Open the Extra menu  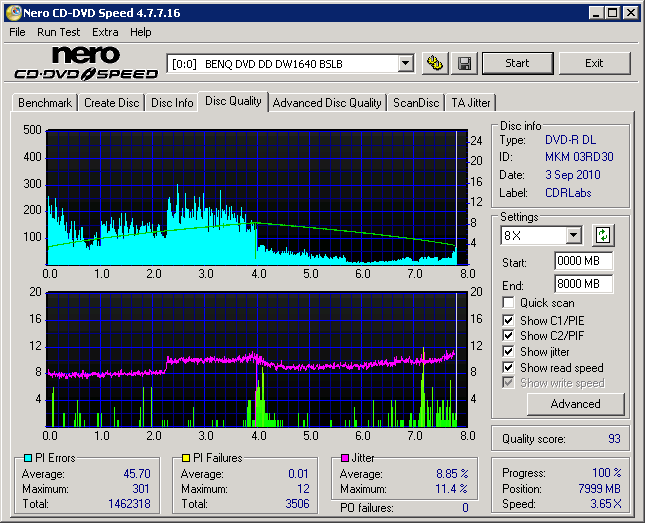click(105, 32)
